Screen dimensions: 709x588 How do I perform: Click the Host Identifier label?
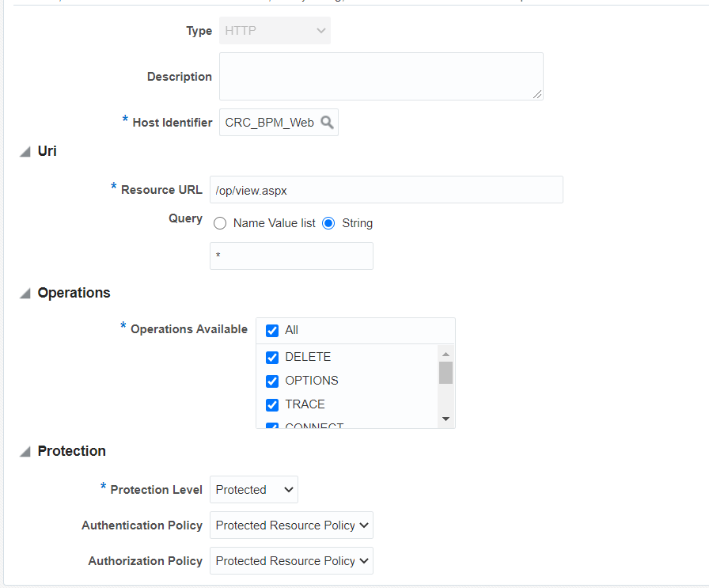(x=173, y=123)
